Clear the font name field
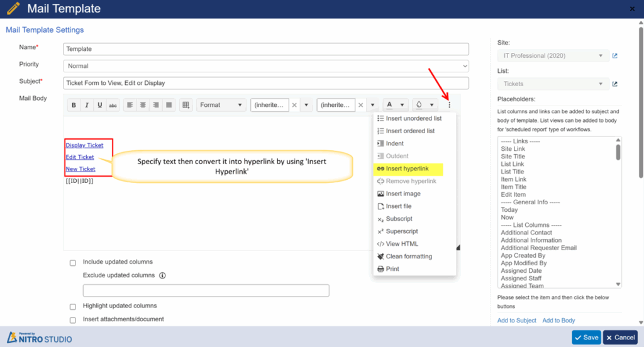Image resolution: width=644 pixels, height=347 pixels. [x=294, y=105]
